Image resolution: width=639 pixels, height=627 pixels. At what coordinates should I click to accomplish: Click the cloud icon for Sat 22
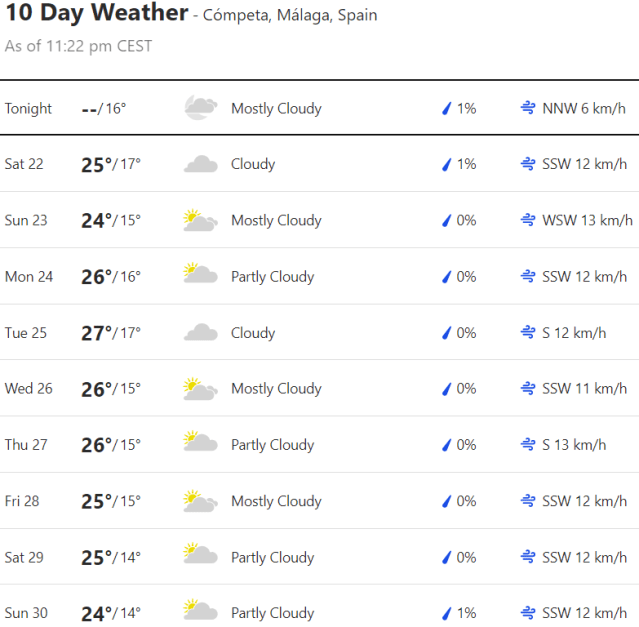click(200, 165)
